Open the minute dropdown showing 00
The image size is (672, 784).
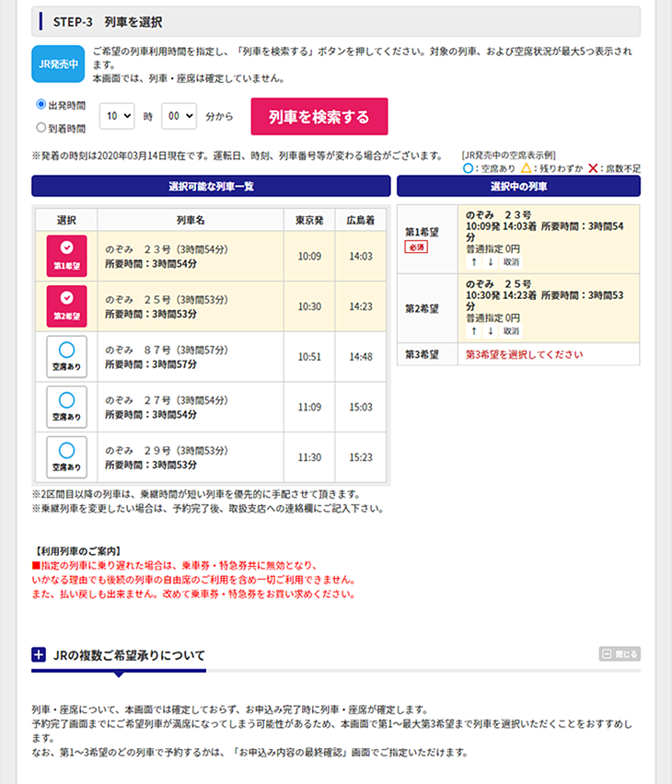pyautogui.click(x=179, y=117)
